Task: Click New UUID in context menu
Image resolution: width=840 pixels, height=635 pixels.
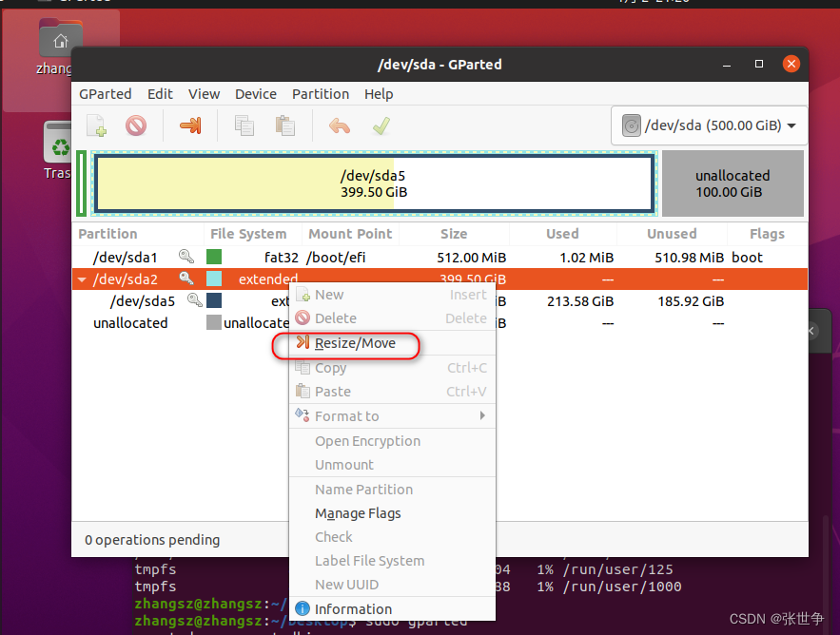Action: click(392, 584)
